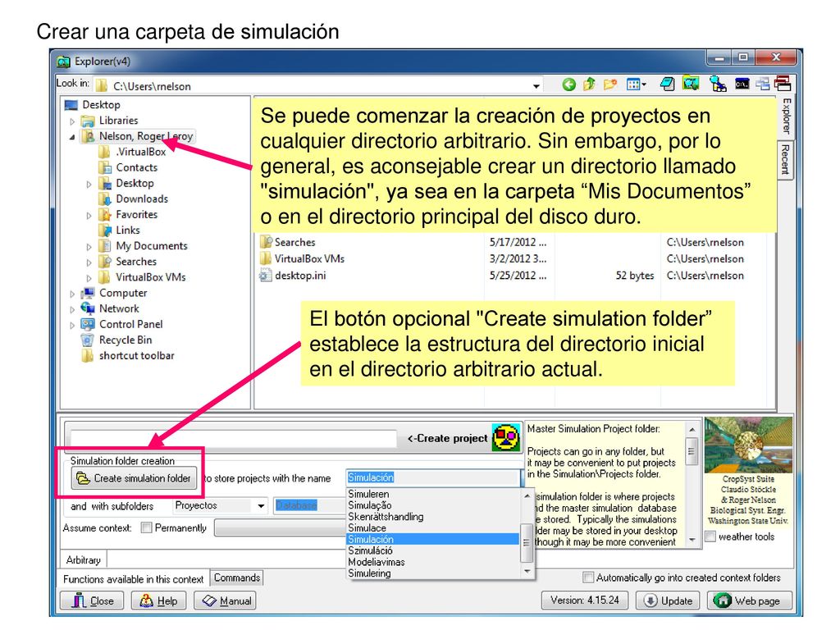Click the Control Panel icon in tree
This screenshot has width=840, height=630.
(87, 324)
